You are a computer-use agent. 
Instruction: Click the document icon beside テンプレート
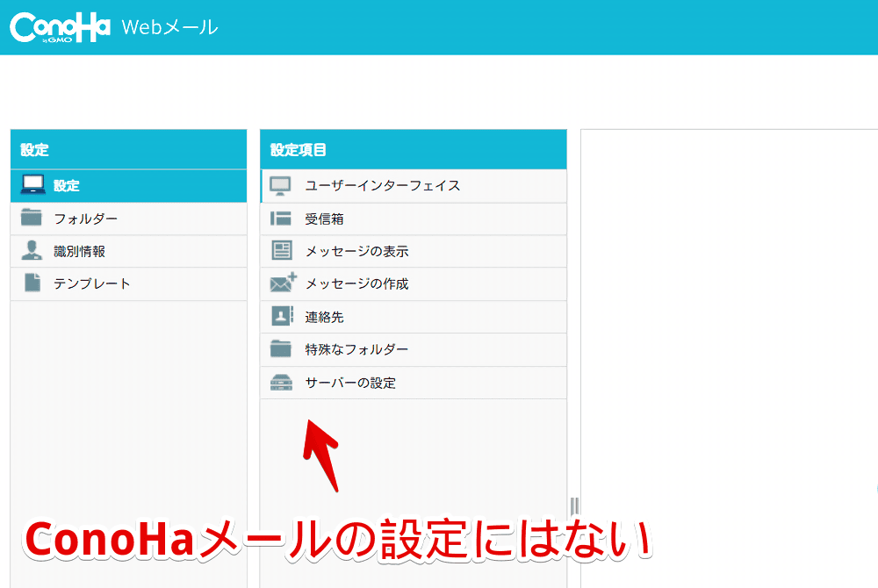pyautogui.click(x=32, y=283)
